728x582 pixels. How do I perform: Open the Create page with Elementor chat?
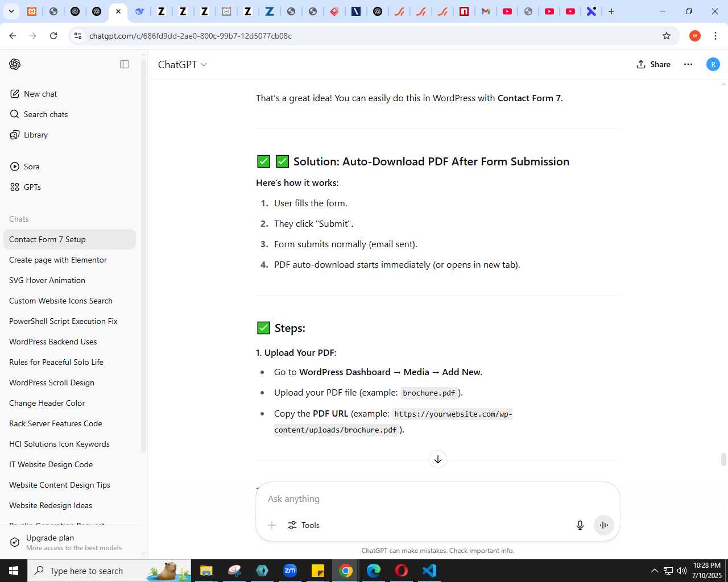click(x=69, y=260)
